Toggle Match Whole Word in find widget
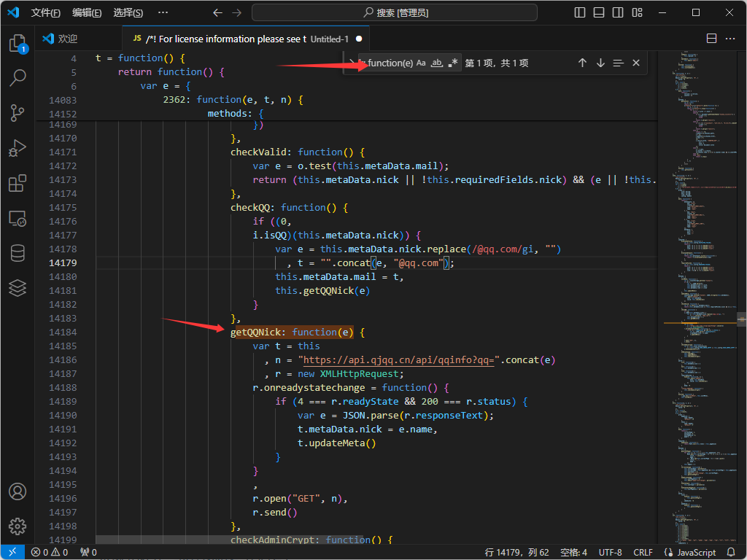This screenshot has width=747, height=560. (x=437, y=63)
